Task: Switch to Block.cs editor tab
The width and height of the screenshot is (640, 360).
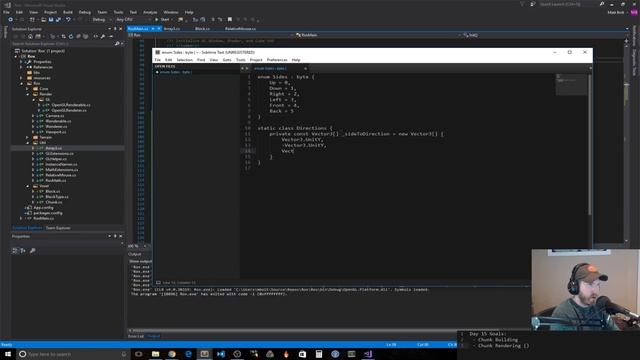Action: pos(202,29)
